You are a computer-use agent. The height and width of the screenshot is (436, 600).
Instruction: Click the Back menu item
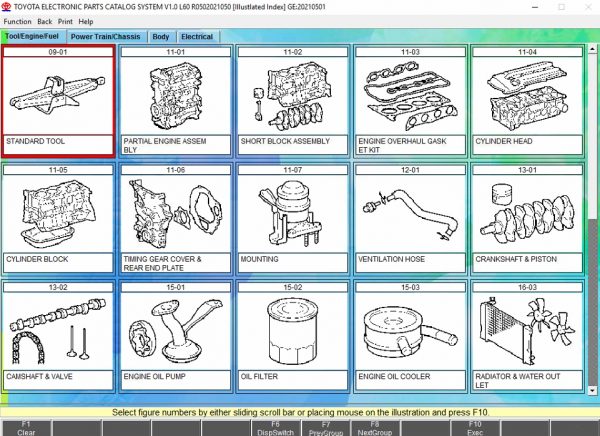[44, 21]
